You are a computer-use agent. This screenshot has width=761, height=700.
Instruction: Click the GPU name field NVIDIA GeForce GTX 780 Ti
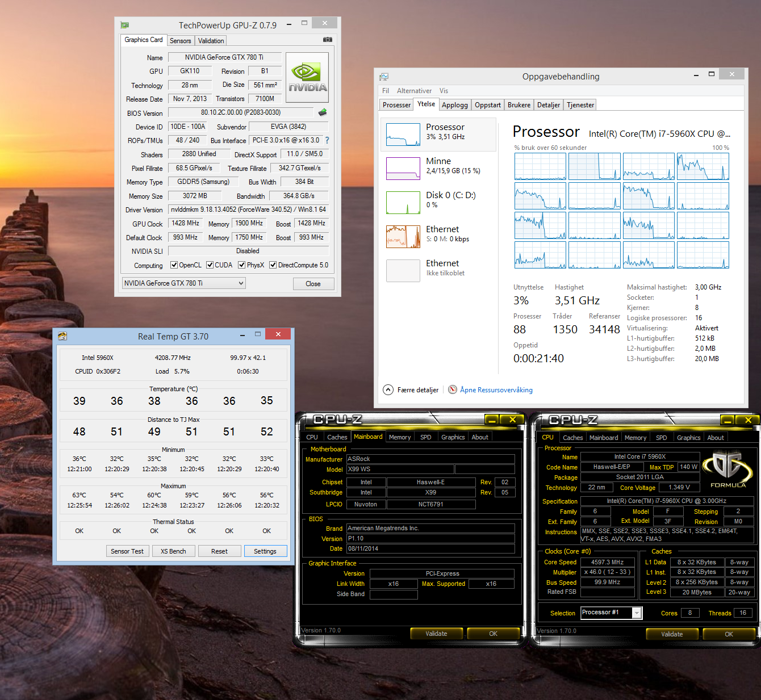pos(224,57)
